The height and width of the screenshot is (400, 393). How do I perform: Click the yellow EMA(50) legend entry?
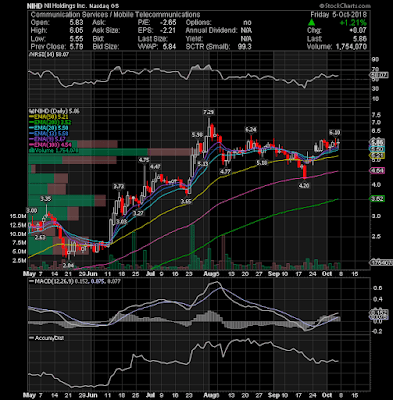[x=50, y=117]
